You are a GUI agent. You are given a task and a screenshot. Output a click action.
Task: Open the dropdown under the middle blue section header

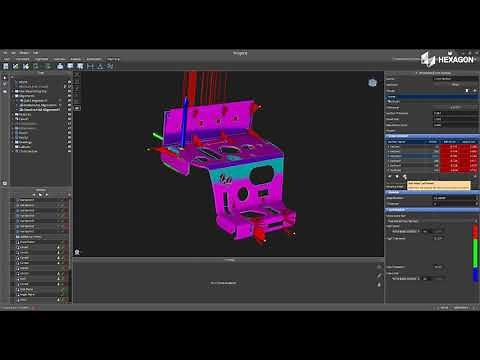click(455, 198)
